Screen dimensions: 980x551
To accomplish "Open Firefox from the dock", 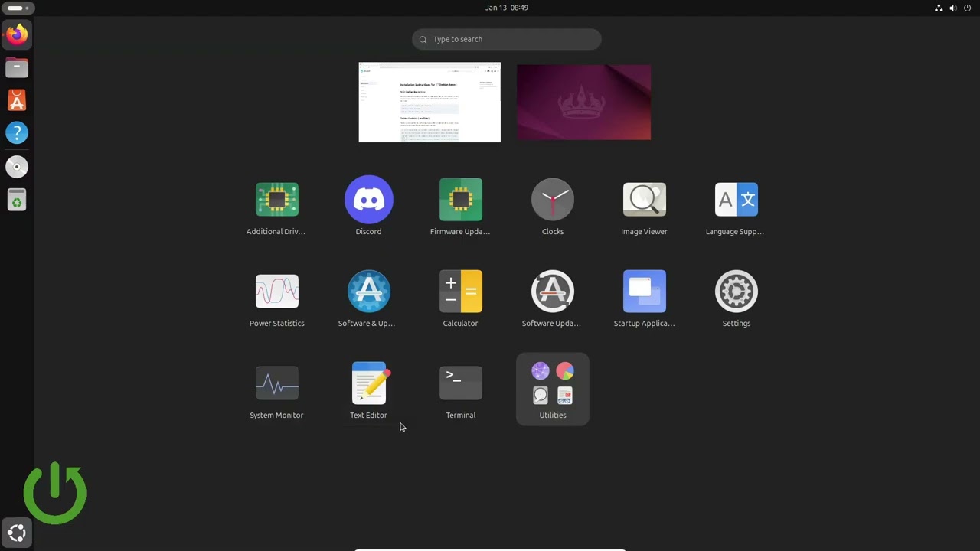I will coord(17,34).
